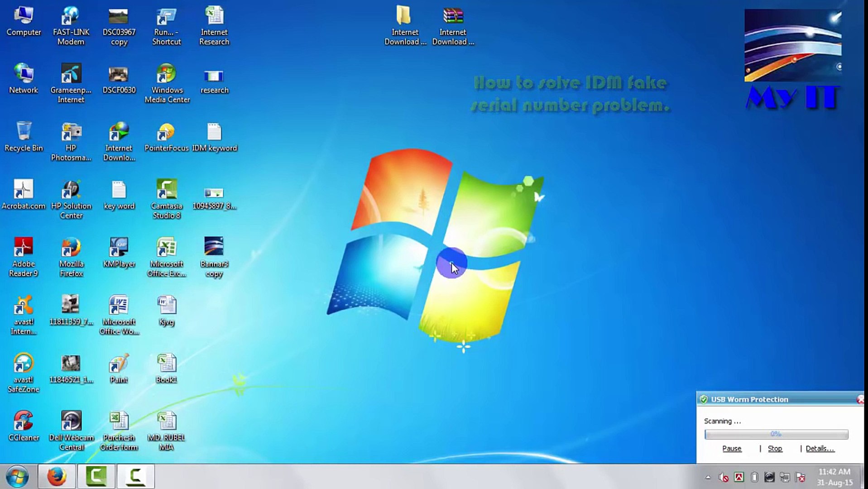Open Firefox from the taskbar
This screenshot has height=489, width=868.
(x=57, y=476)
